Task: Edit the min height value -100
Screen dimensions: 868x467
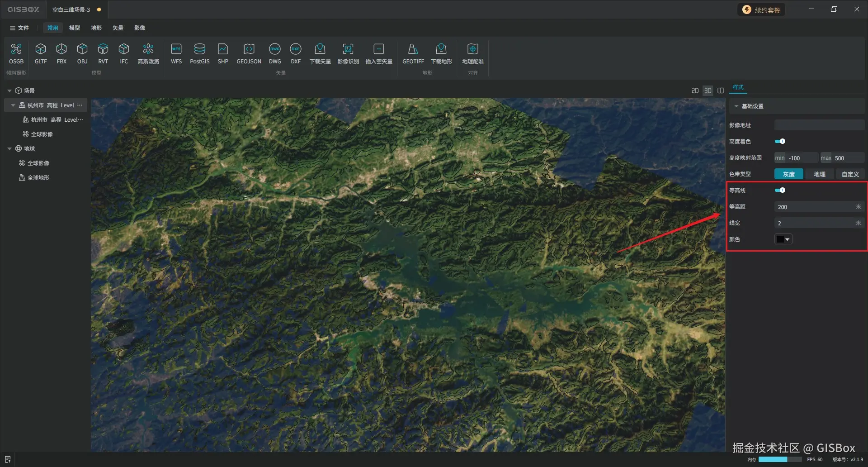Action: pos(802,158)
